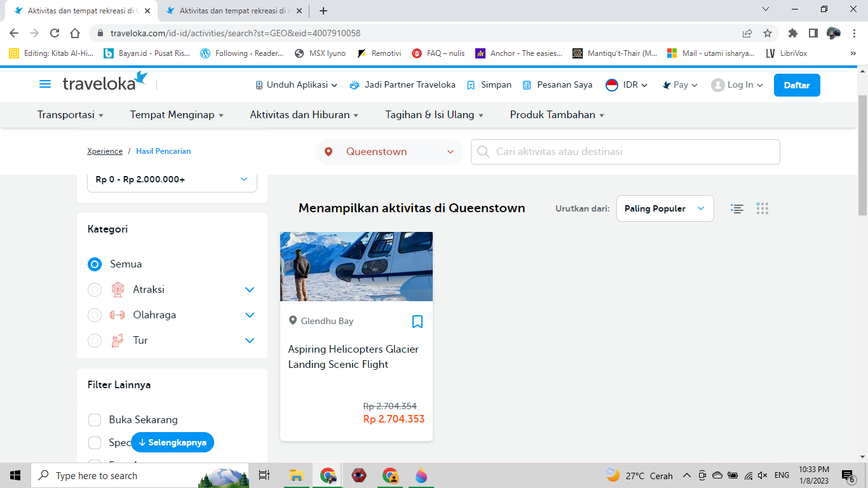Switch to list view layout

[737, 208]
